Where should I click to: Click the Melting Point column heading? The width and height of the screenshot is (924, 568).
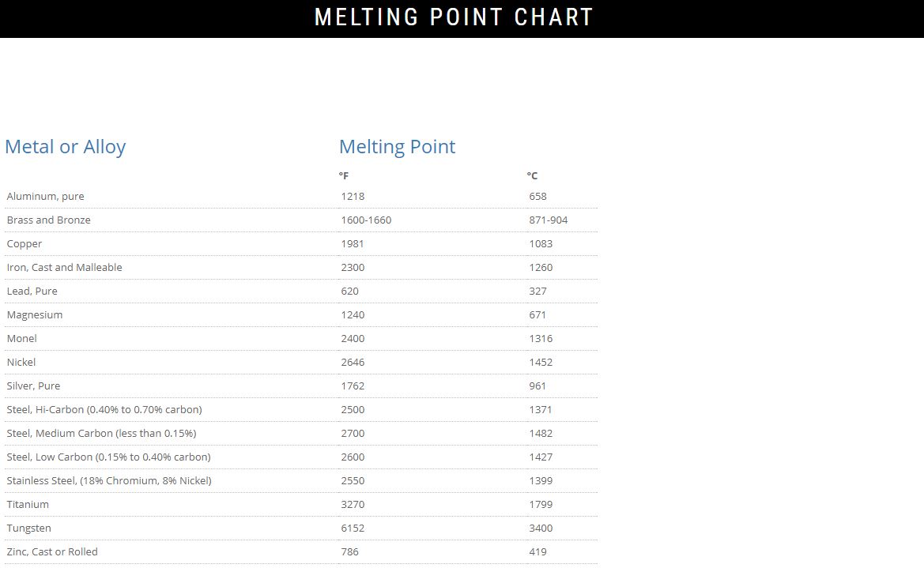pyautogui.click(x=397, y=147)
